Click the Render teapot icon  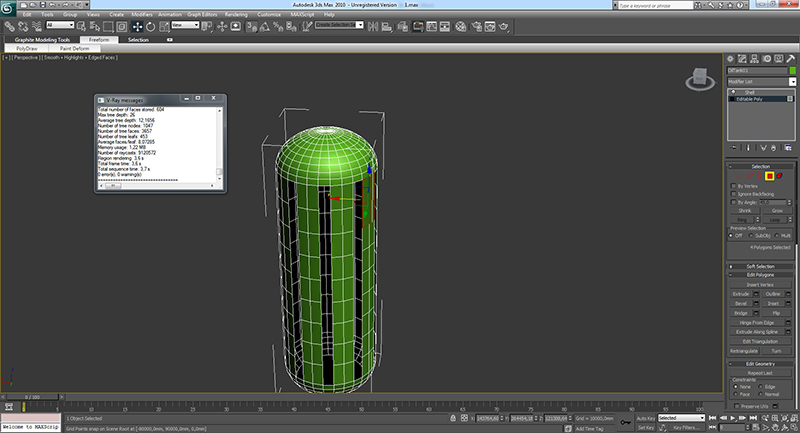(x=504, y=27)
